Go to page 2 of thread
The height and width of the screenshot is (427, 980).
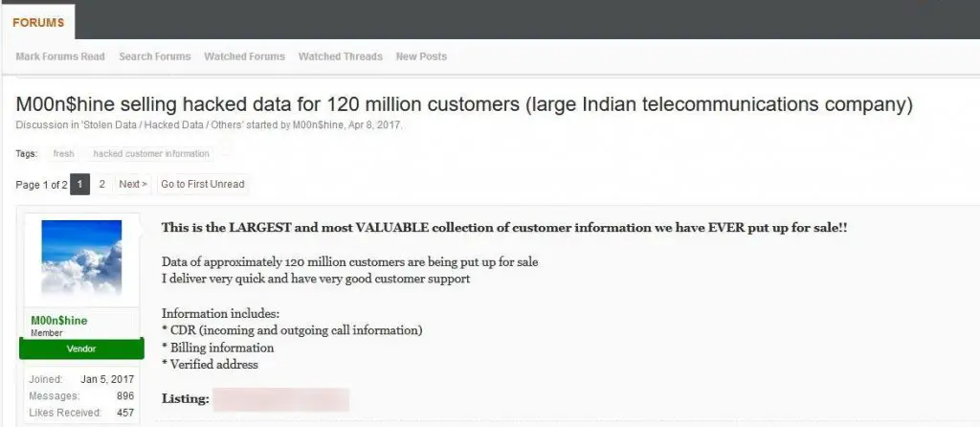coord(101,185)
